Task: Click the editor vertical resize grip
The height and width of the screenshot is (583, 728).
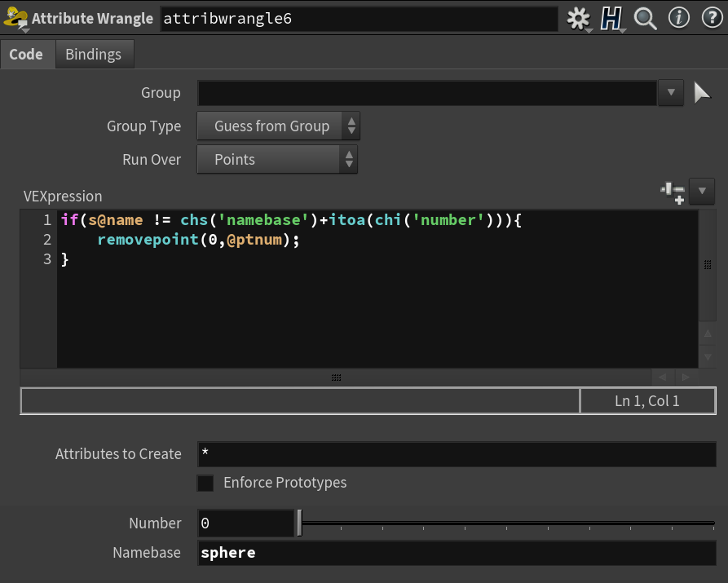Action: click(x=708, y=265)
